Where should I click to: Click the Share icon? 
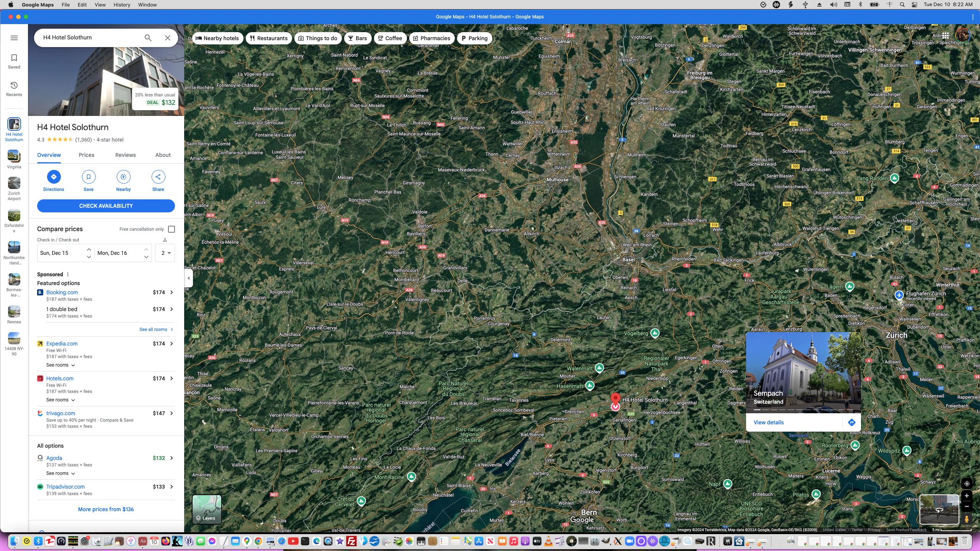[x=158, y=177]
